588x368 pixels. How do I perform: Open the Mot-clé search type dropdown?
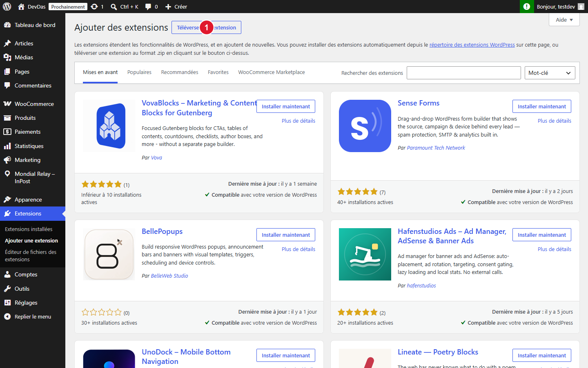[x=550, y=73]
